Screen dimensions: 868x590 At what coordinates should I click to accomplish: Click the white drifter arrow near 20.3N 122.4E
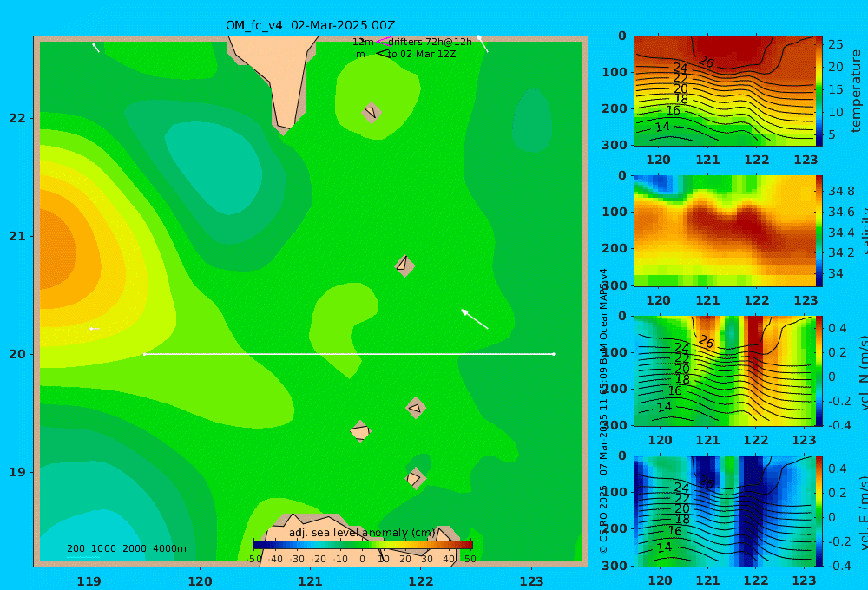[x=475, y=319]
